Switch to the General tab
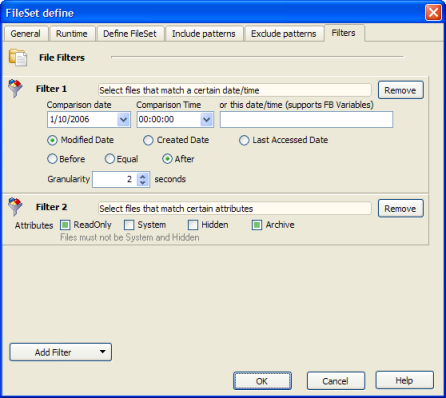446x398 pixels. click(25, 34)
